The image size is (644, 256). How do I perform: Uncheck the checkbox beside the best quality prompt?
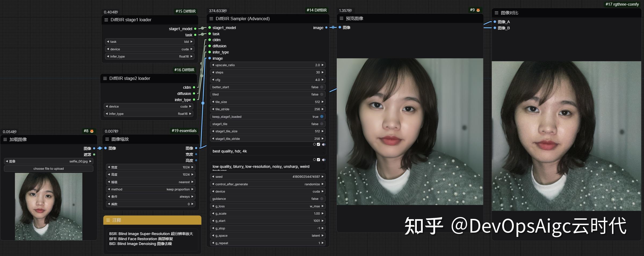point(319,144)
